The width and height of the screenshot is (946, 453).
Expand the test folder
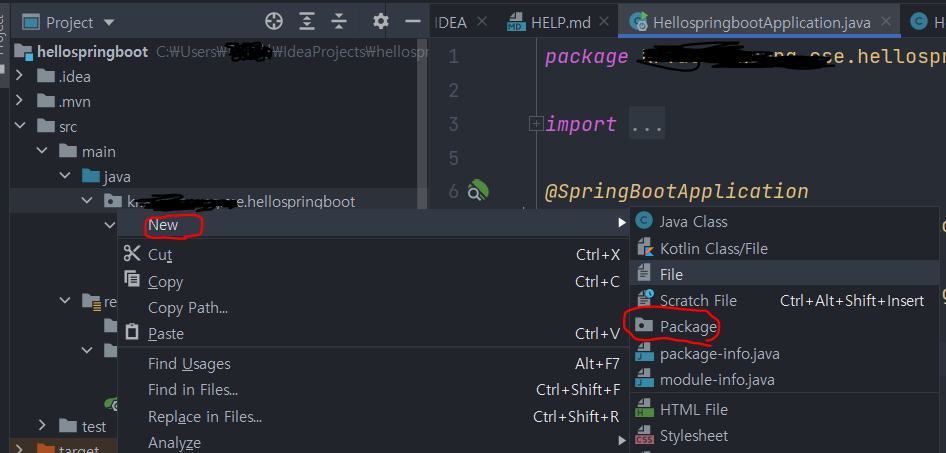[x=42, y=426]
